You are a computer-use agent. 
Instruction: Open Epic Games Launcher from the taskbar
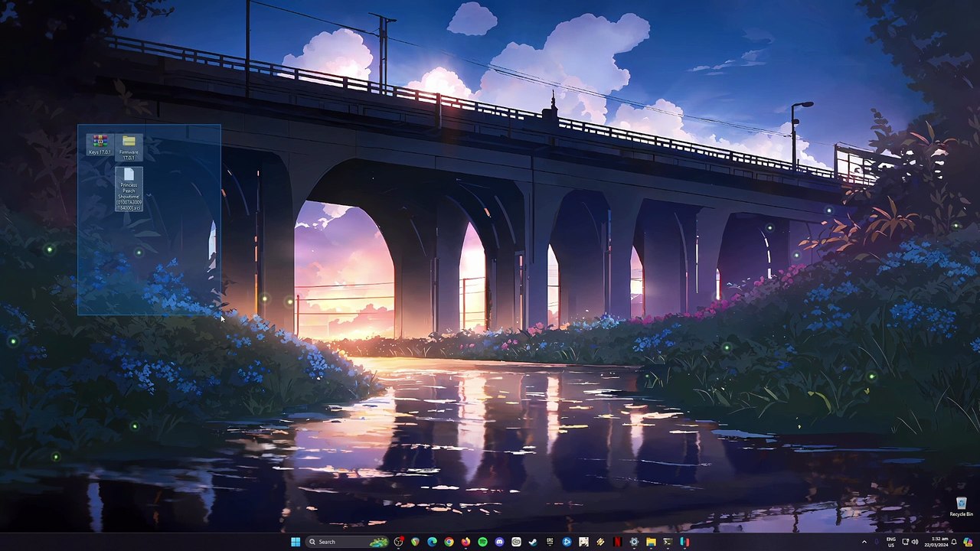click(x=550, y=542)
